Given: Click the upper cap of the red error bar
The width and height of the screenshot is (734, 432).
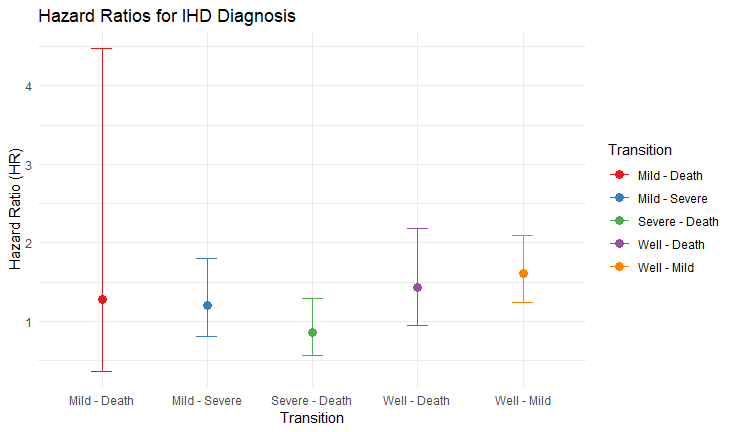Looking at the screenshot, I should 102,48.
